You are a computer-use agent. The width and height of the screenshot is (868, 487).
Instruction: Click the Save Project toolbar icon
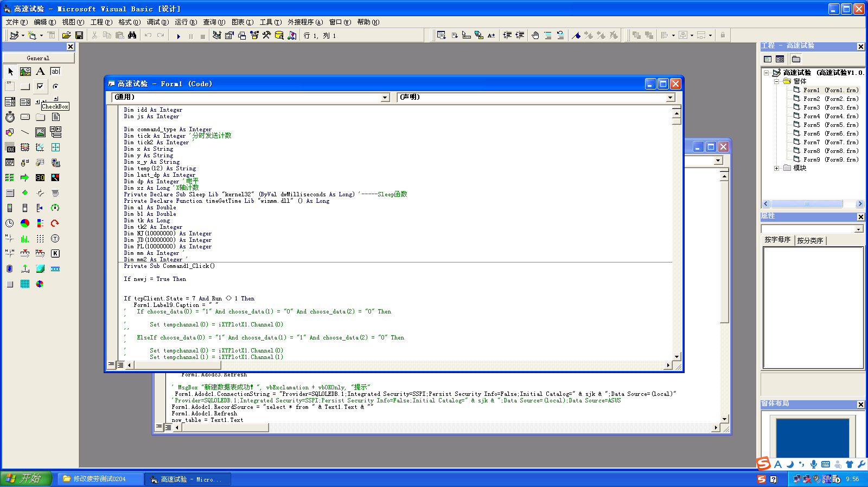(79, 35)
